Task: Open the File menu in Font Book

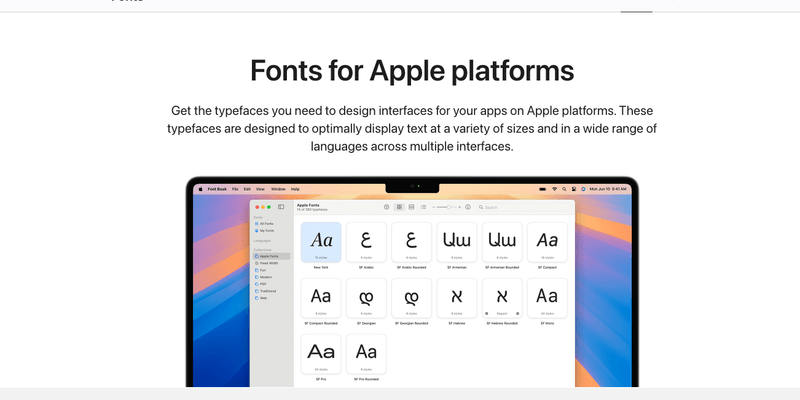Action: coord(235,189)
